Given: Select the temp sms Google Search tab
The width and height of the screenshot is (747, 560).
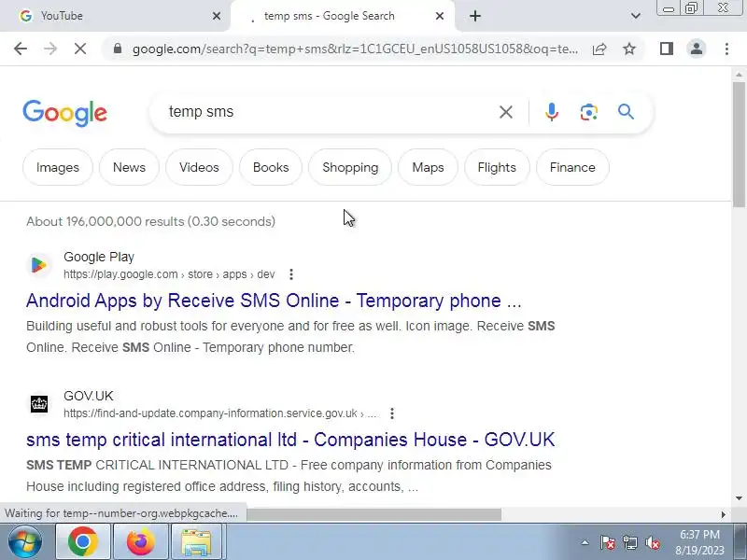Looking at the screenshot, I should [333, 16].
